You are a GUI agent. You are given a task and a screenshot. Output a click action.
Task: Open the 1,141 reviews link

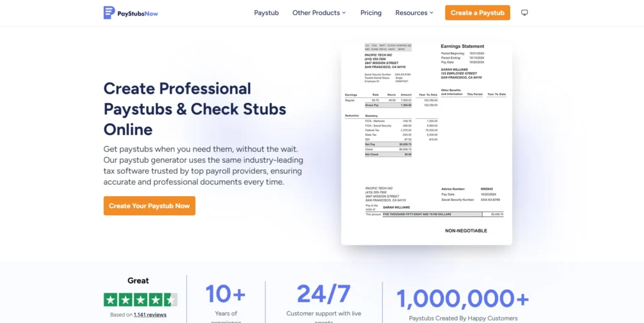(150, 315)
